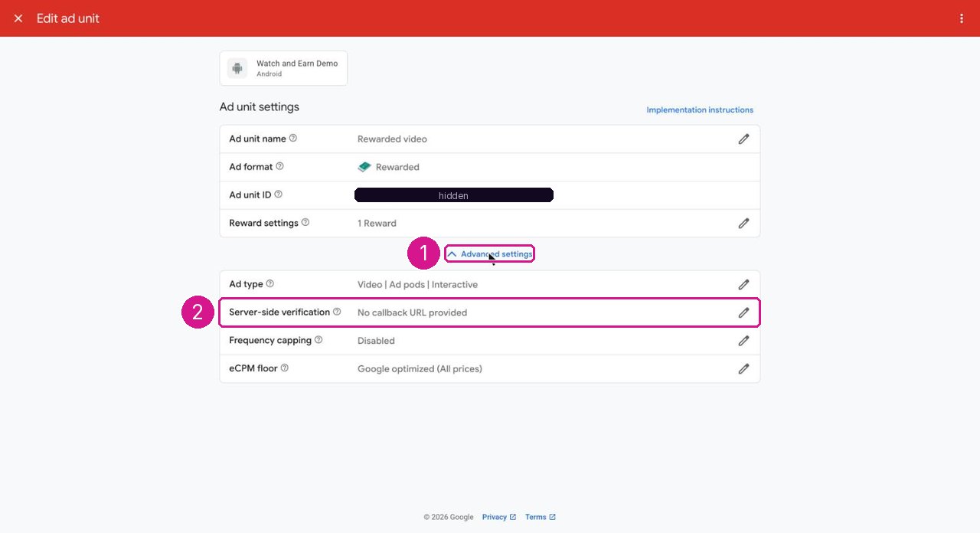Click the 'Ad unit settings' heading

click(x=260, y=107)
